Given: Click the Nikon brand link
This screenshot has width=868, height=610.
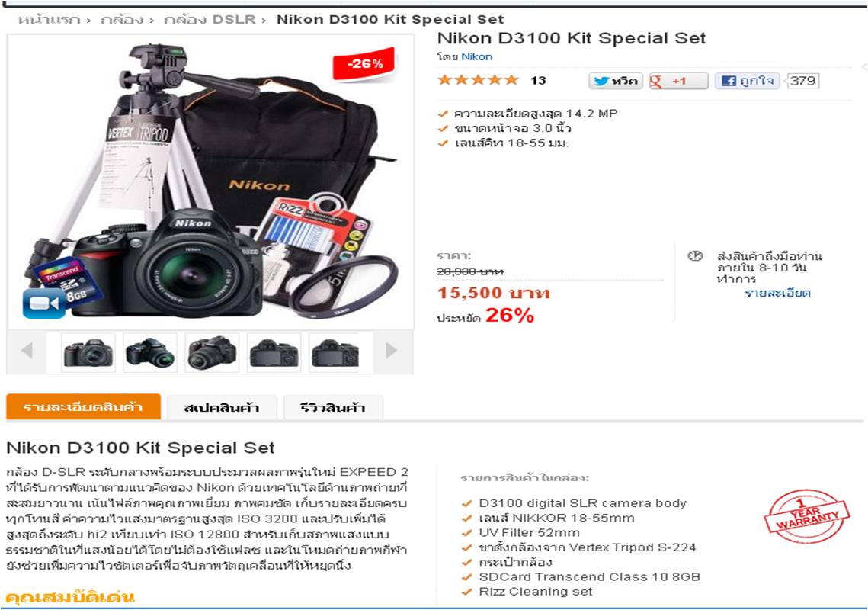Looking at the screenshot, I should point(476,56).
